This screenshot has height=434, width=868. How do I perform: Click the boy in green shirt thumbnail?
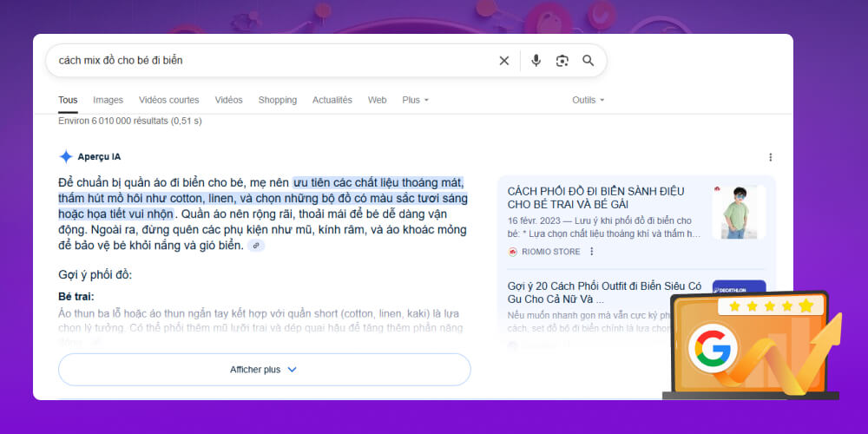click(x=739, y=212)
